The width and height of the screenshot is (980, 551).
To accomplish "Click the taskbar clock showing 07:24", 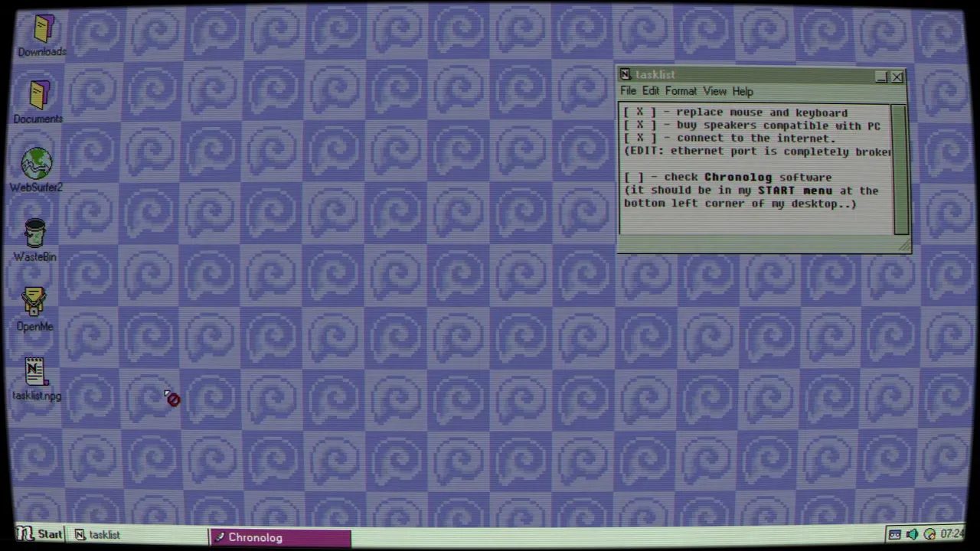I will point(952,533).
